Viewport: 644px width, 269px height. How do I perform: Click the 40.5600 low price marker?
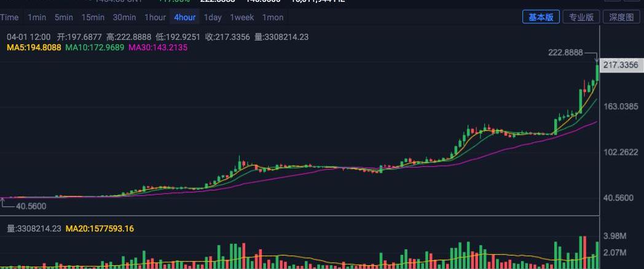click(31, 206)
